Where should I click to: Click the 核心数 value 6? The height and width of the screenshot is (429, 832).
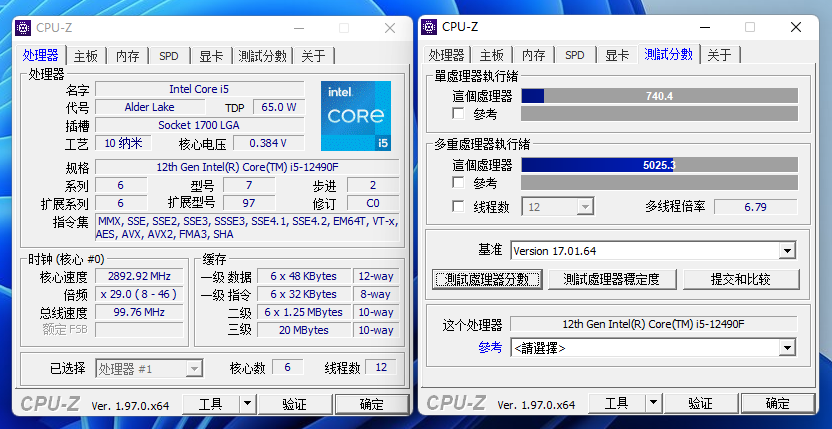288,367
